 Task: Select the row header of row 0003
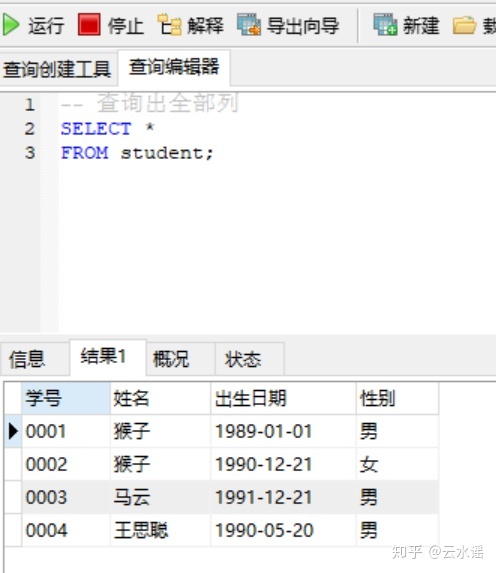tap(13, 497)
